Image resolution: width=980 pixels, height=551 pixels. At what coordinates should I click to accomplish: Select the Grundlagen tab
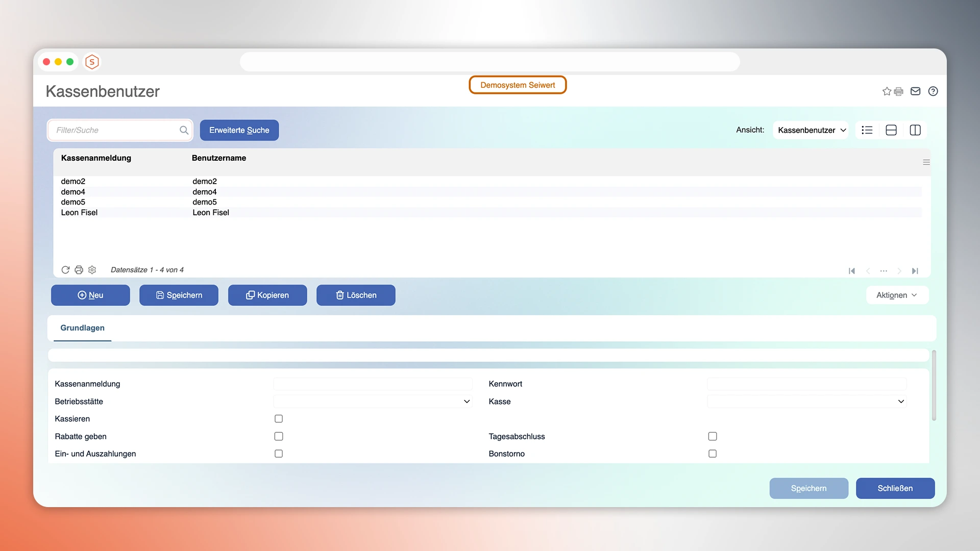pos(82,328)
